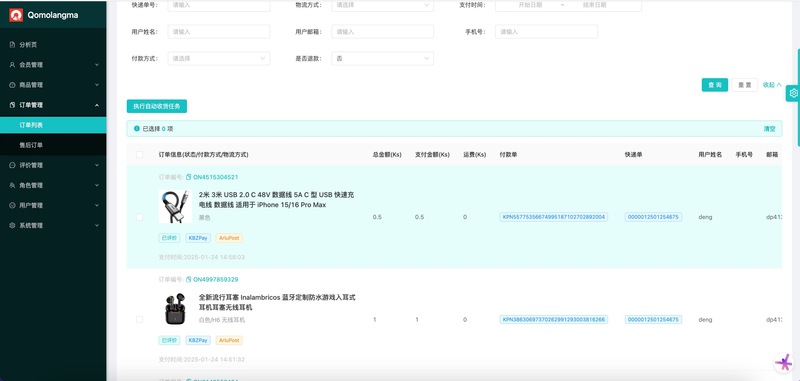Focus the 手机号 input field

[546, 32]
